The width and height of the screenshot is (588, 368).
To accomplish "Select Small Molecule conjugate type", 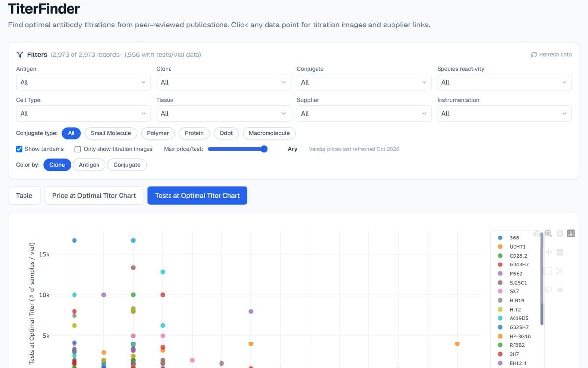I will pyautogui.click(x=111, y=133).
